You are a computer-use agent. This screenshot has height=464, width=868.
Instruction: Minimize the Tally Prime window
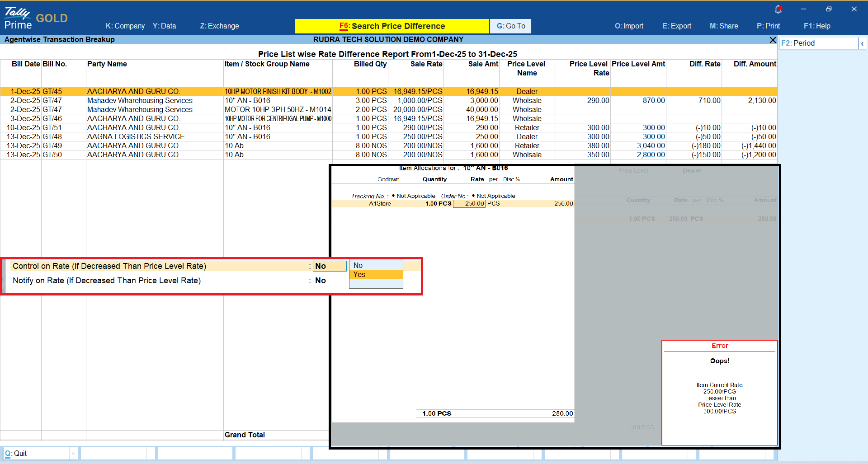pos(803,9)
